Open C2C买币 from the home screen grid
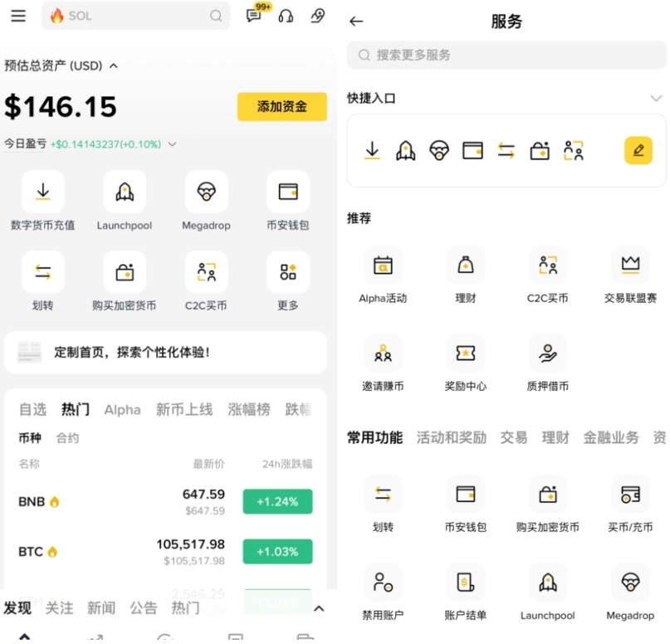This screenshot has width=670, height=644. 207,271
